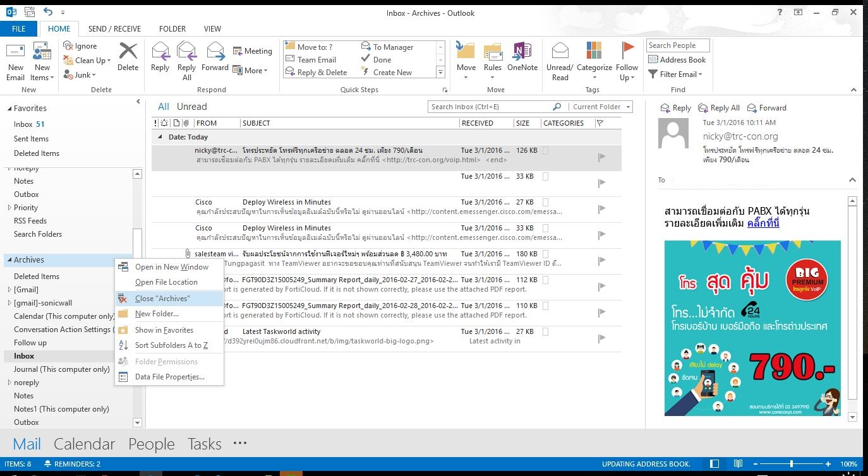
Task: Open the Categorize color menu
Action: pyautogui.click(x=594, y=61)
